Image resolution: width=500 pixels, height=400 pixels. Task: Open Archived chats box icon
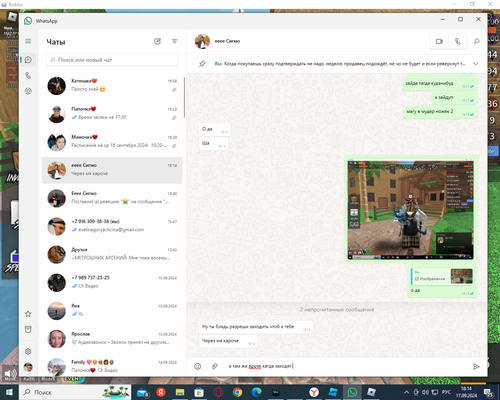pos(28,329)
